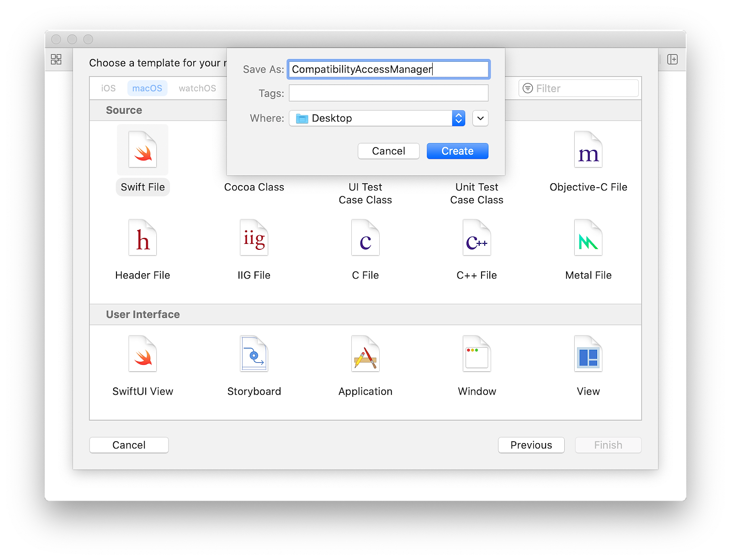Pick the IIG File template icon
Image resolution: width=731 pixels, height=560 pixels.
pyautogui.click(x=254, y=238)
